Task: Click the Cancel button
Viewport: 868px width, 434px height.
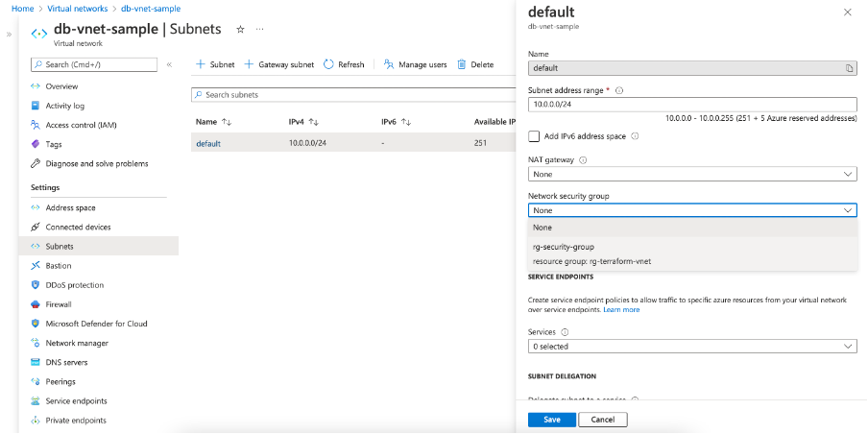Action: pyautogui.click(x=603, y=420)
